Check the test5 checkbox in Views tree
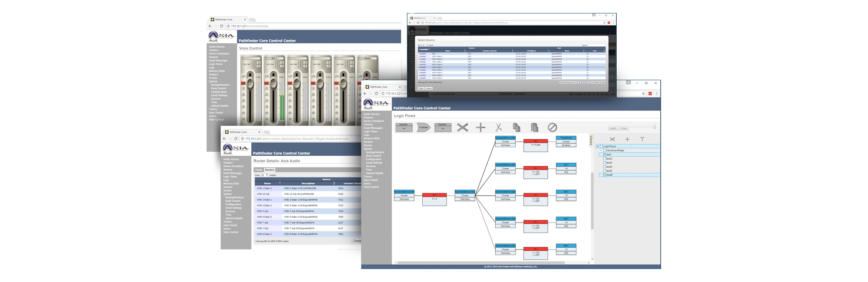 605,171
